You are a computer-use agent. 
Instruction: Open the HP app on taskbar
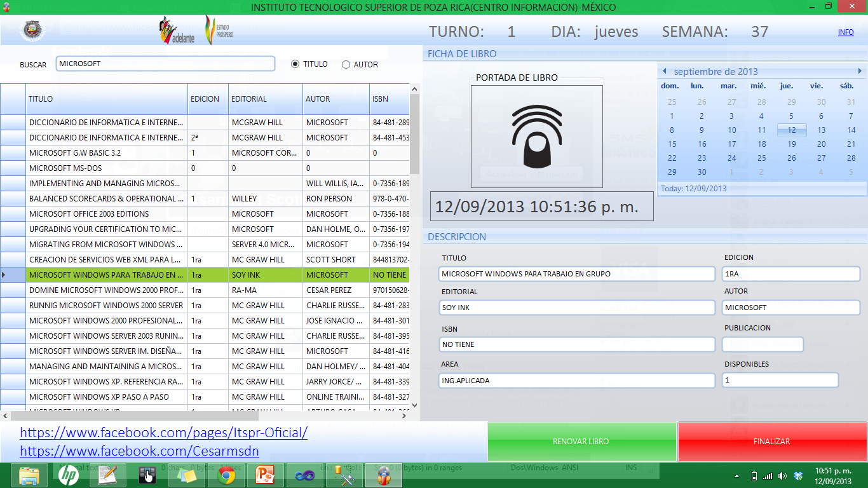pyautogui.click(x=67, y=475)
